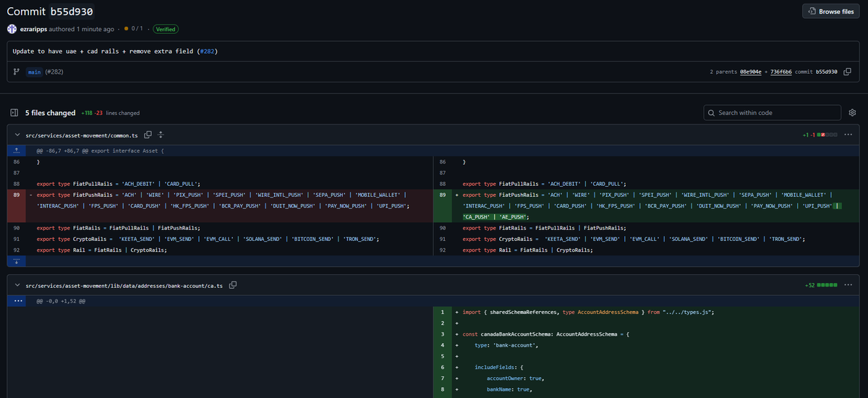Image resolution: width=868 pixels, height=398 pixels.
Task: Open pull request #282 in commit message
Action: [x=206, y=51]
